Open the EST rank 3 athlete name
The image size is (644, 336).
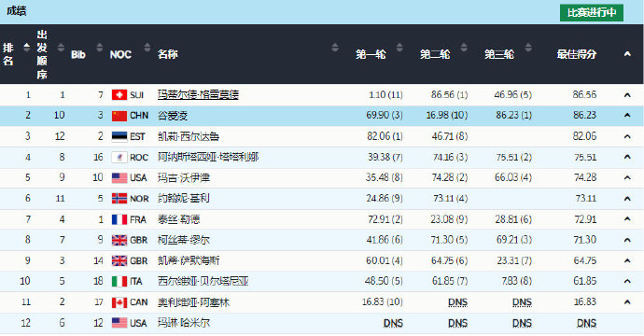pos(189,136)
